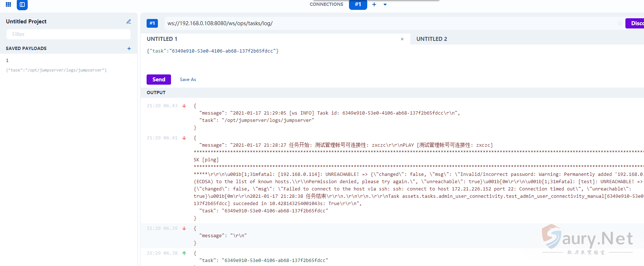Click the red incoming arrow at 06.43
This screenshot has height=266, width=644.
(x=184, y=106)
